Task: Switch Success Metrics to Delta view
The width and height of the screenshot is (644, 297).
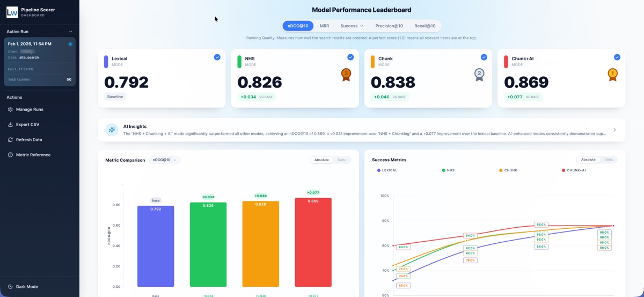Action: [x=609, y=160]
